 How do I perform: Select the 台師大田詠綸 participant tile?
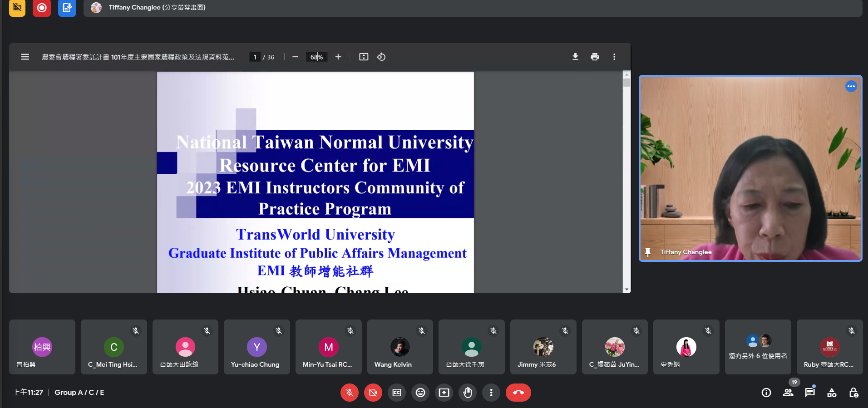point(185,347)
